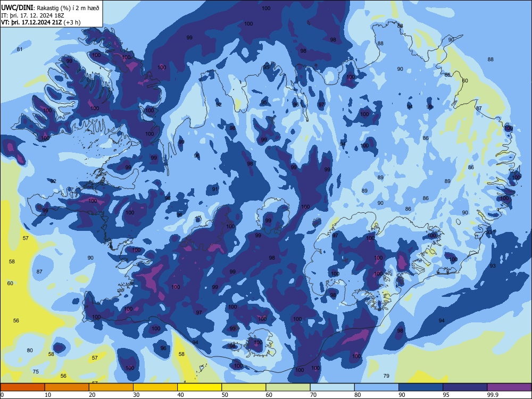Choose the light green 60–70 legend swatch
This screenshot has width=532, height=399.
point(288,387)
